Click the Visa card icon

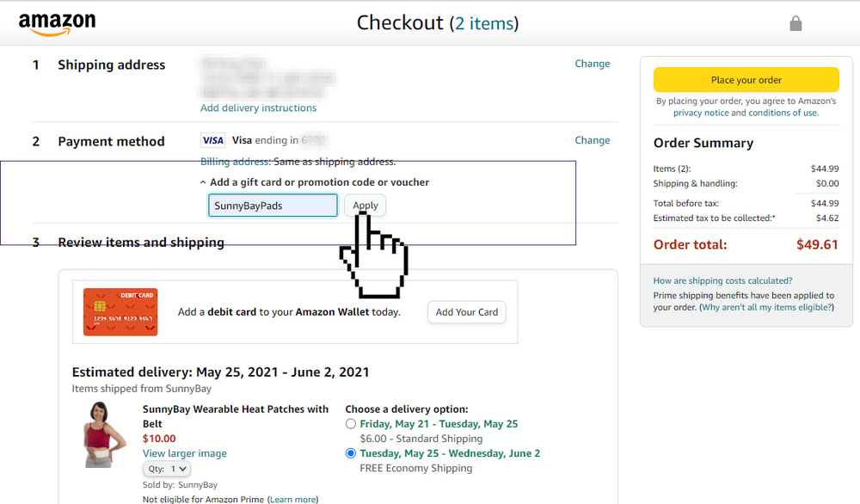(212, 140)
